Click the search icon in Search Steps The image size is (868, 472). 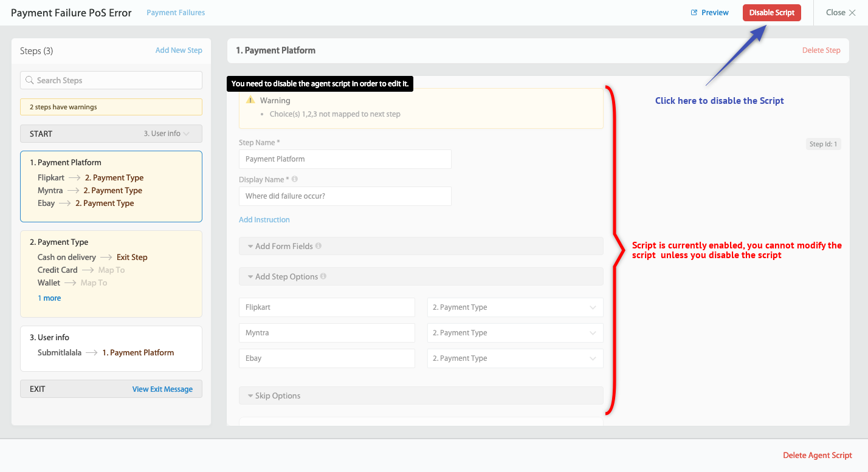(x=30, y=80)
